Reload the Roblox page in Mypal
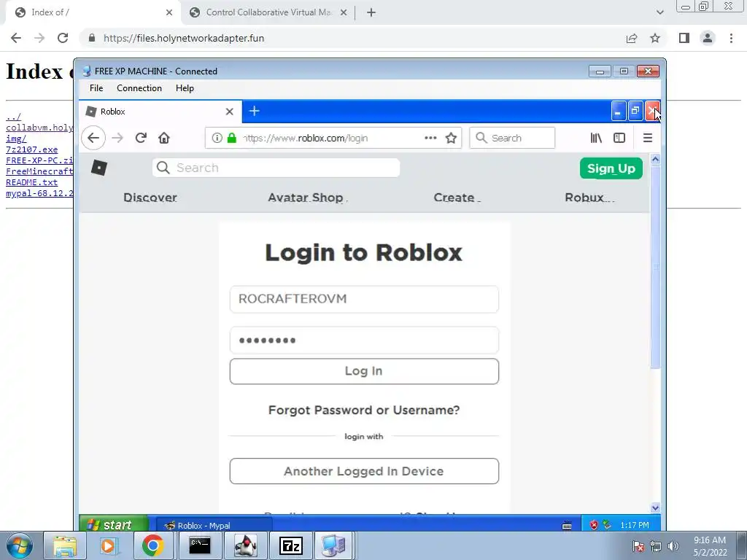The image size is (747, 560). 141,138
